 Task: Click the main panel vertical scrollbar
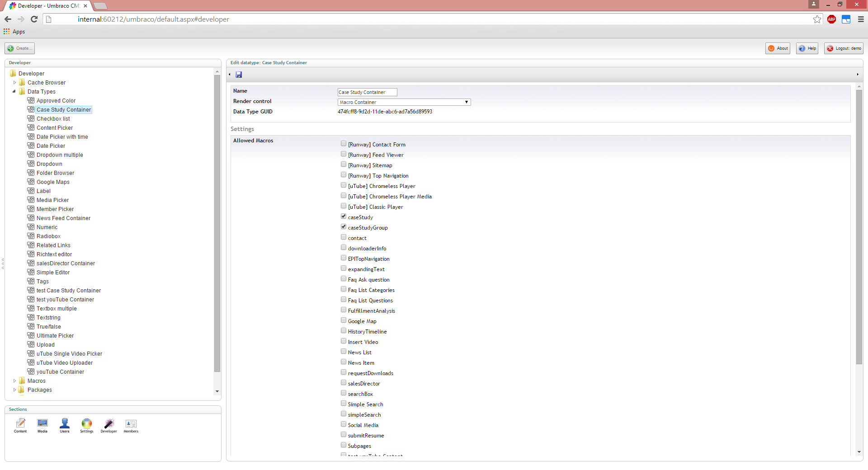click(859, 227)
